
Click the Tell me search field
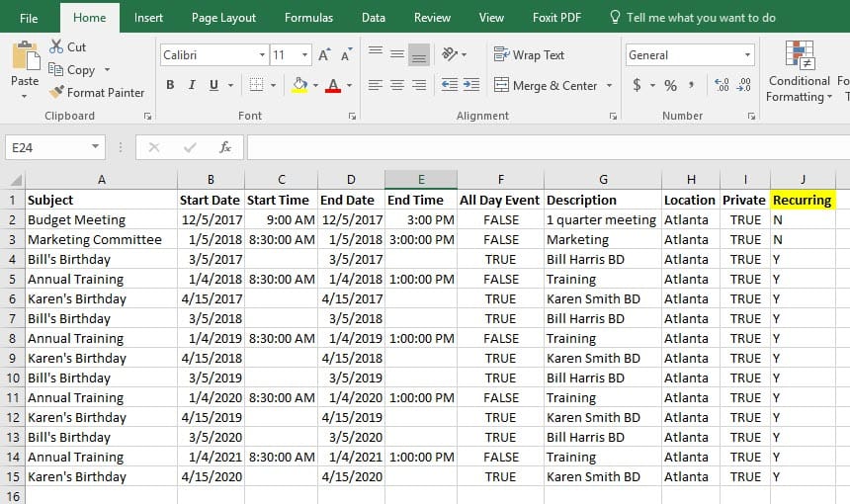coord(701,18)
